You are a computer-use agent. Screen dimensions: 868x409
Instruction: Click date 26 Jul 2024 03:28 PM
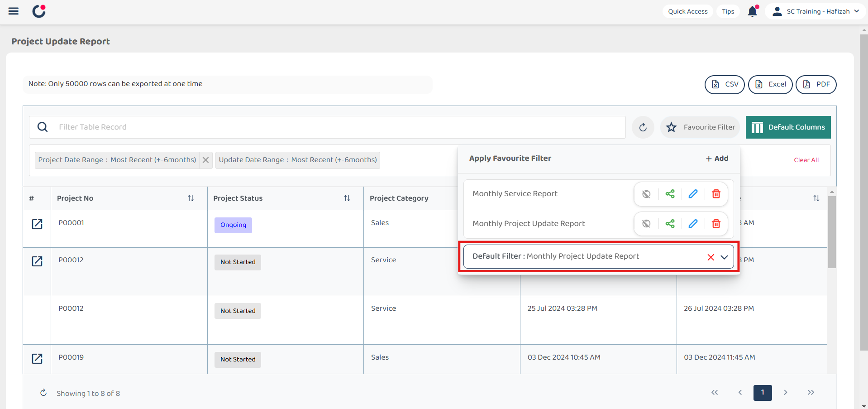(x=719, y=308)
